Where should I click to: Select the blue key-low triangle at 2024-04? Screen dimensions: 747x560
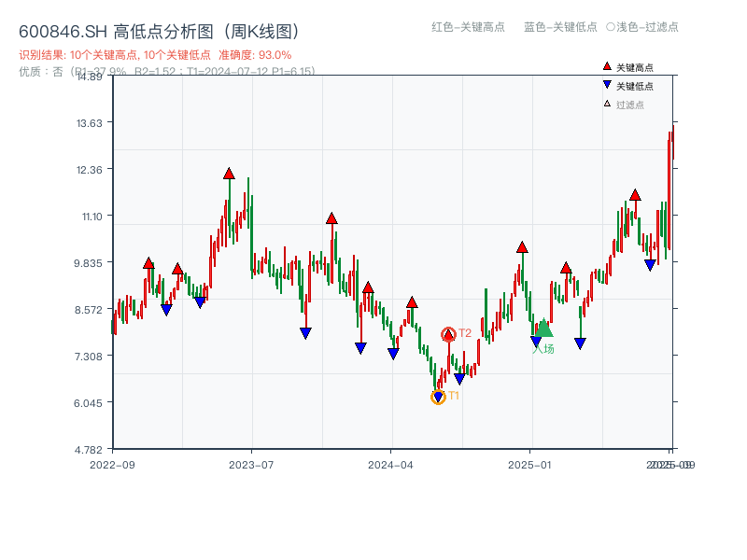coord(393,354)
